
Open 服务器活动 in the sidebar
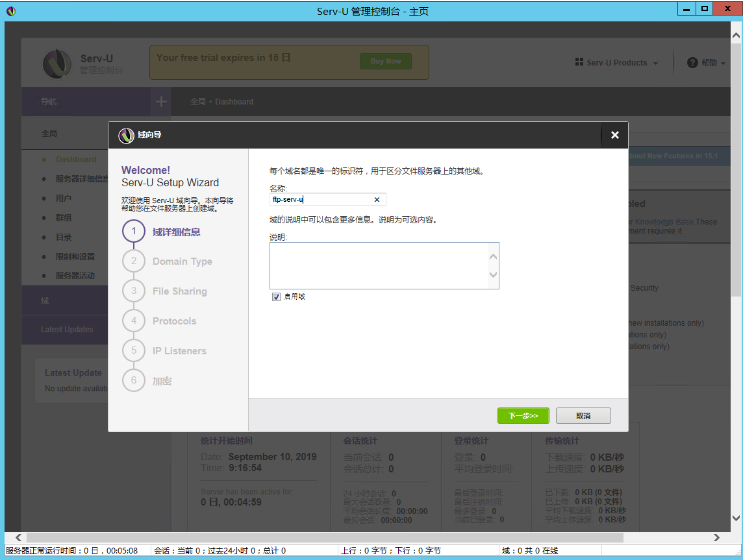[x=75, y=276]
